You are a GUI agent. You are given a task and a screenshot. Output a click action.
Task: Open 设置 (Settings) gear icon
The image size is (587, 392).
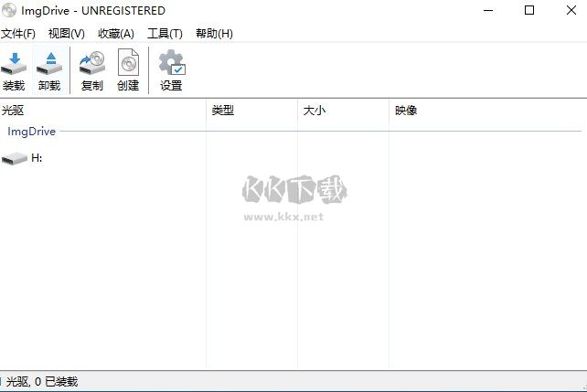(172, 62)
